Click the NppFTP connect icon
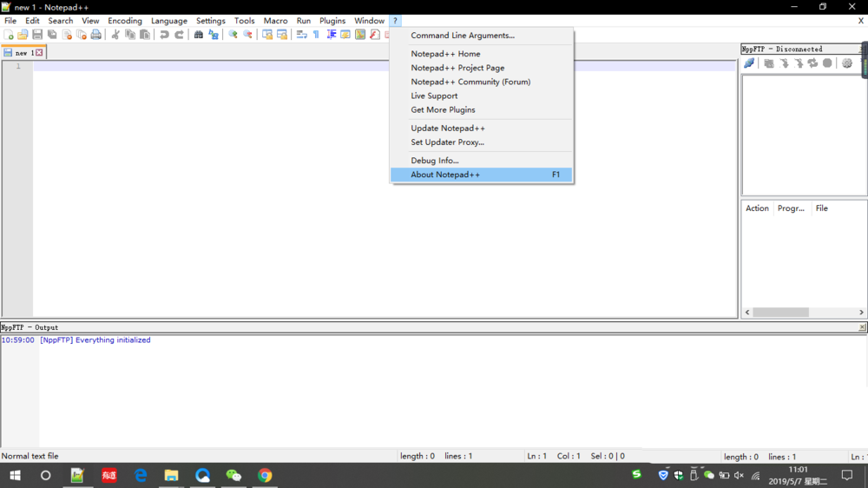Image resolution: width=868 pixels, height=488 pixels. pos(749,63)
